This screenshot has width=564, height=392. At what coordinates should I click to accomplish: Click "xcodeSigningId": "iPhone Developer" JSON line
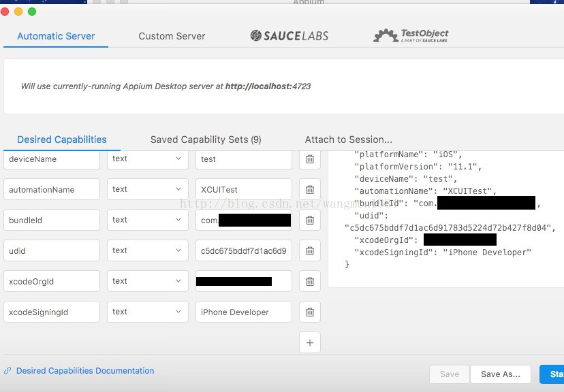pyautogui.click(x=443, y=252)
